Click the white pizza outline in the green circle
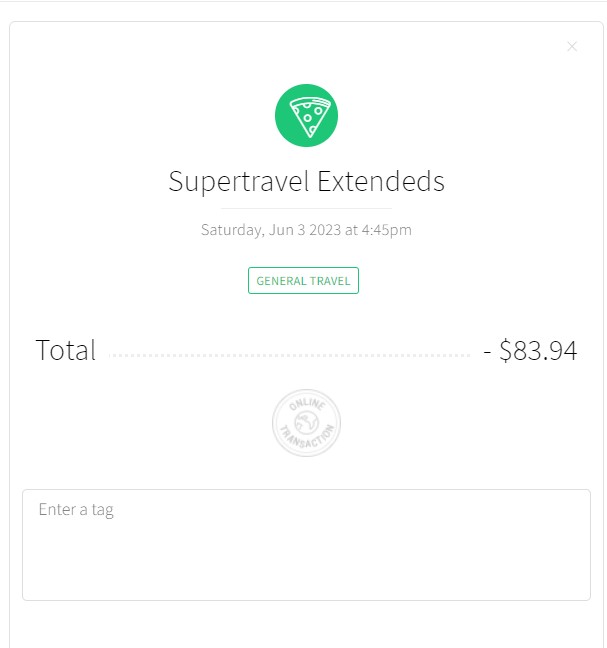 click(310, 117)
